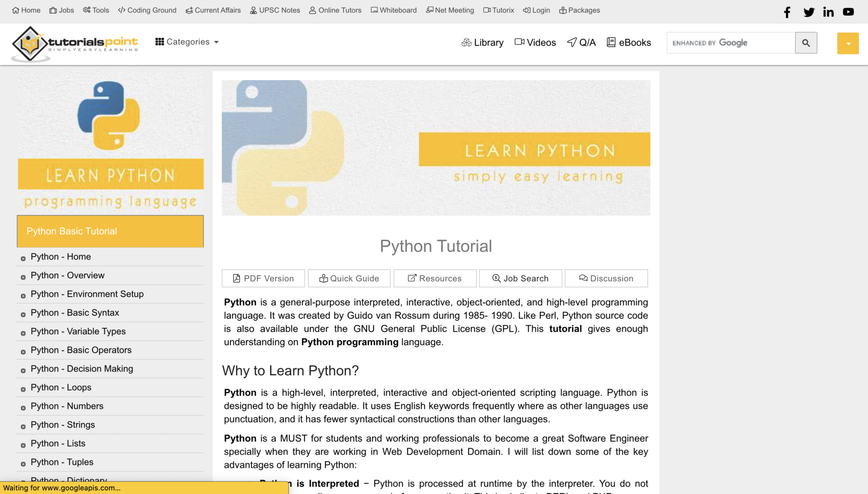This screenshot has width=868, height=494.
Task: Select the Python - Variable Types link
Action: coord(77,331)
